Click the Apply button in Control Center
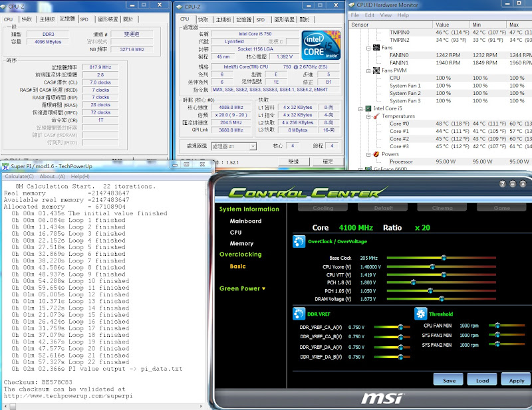 click(516, 381)
